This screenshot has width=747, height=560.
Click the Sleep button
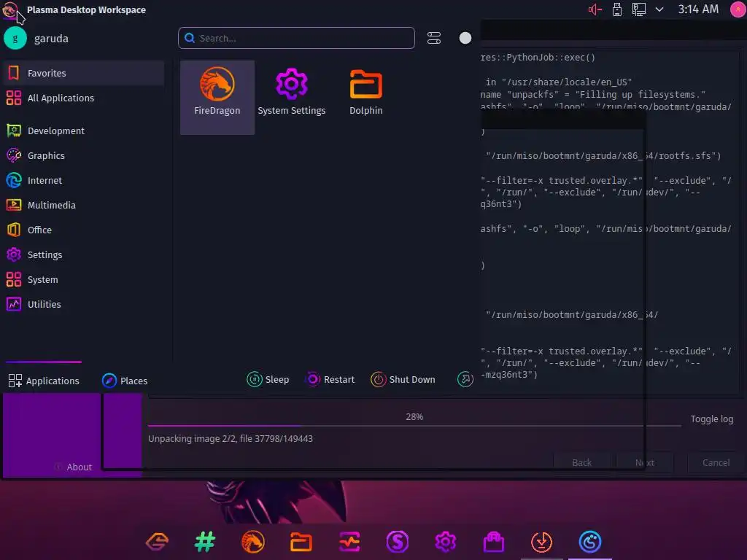coord(268,379)
